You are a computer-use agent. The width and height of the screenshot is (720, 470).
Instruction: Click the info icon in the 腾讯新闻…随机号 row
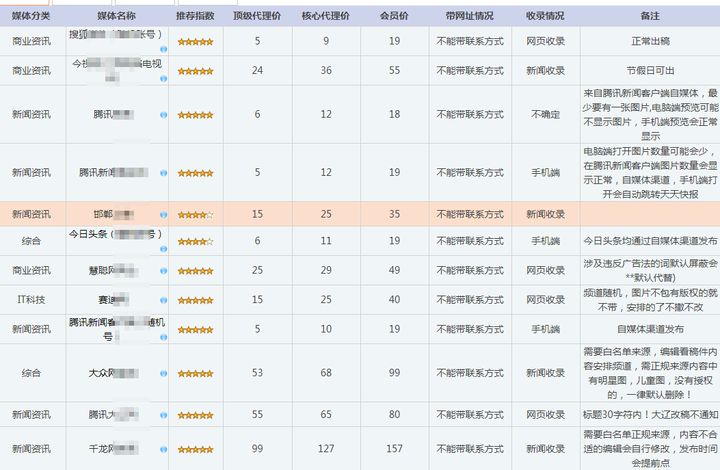[x=163, y=337]
